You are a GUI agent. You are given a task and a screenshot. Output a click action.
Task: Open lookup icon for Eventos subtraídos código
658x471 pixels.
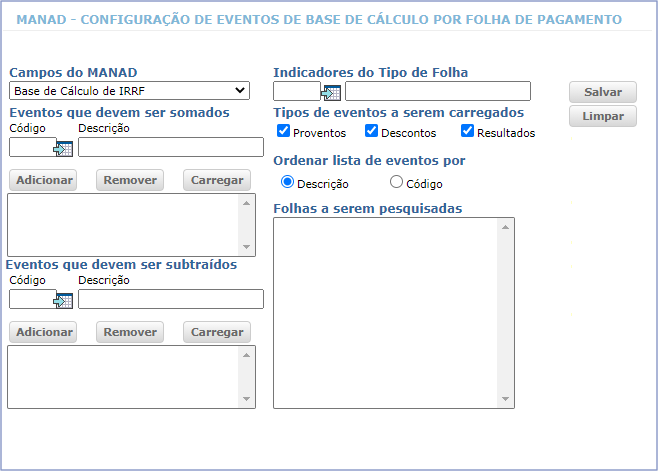point(64,300)
